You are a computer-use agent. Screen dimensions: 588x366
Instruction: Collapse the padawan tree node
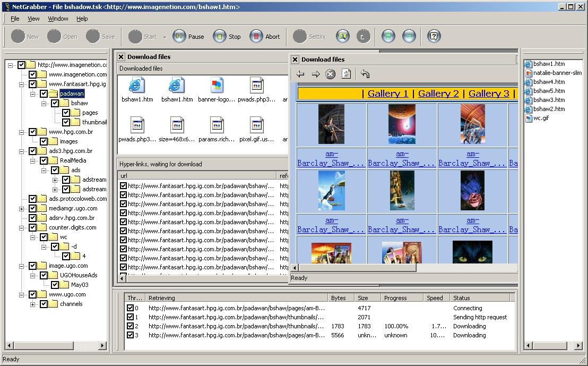(x=32, y=94)
